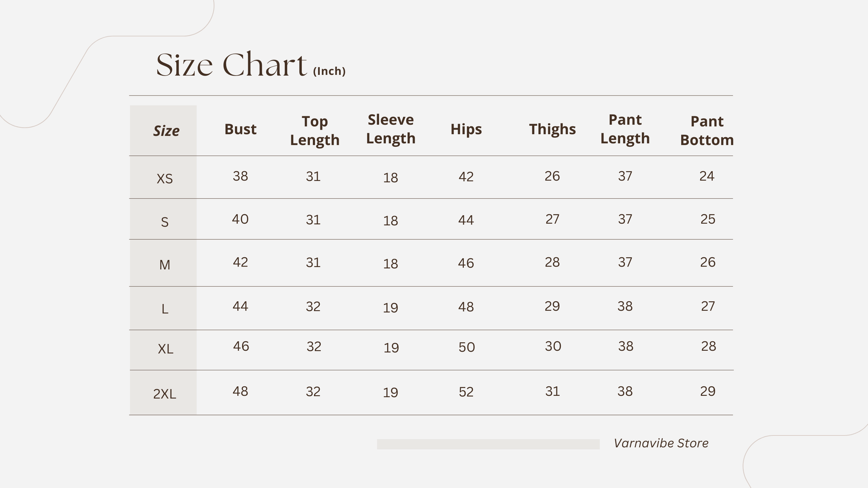Screen dimensions: 868x488
Task: Click the Varnavibe Store text
Action: pos(661,443)
